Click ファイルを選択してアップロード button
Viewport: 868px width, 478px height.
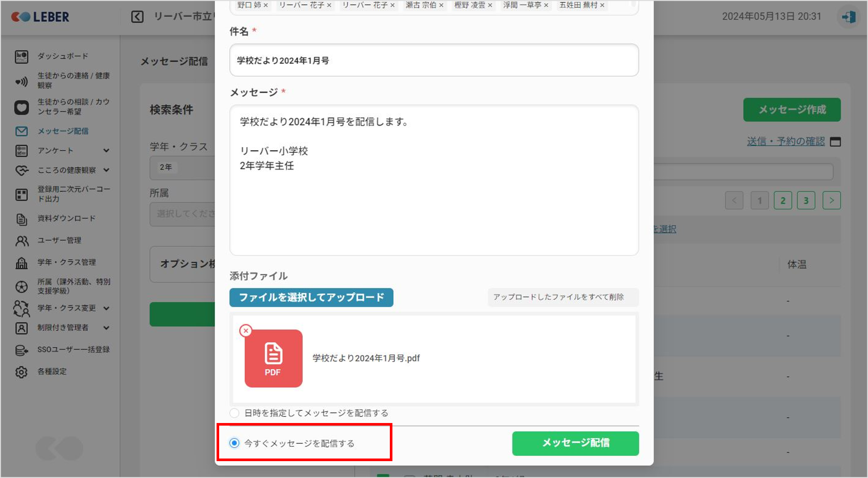(x=311, y=297)
